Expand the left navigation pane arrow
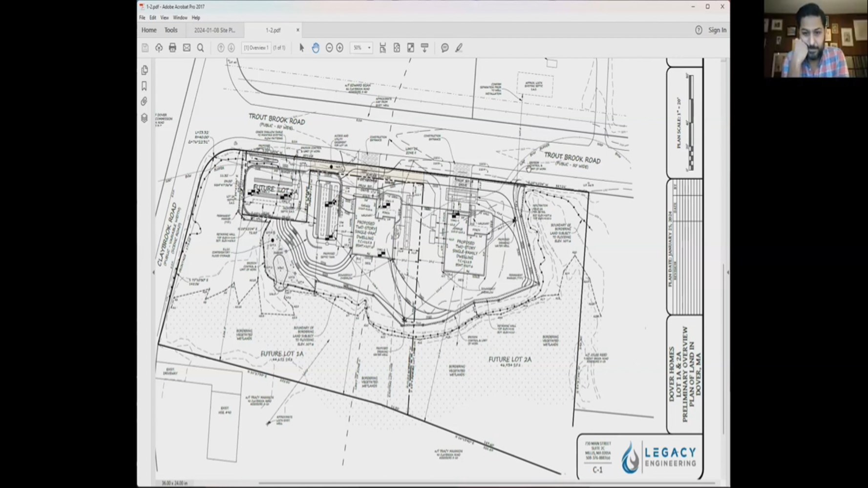Image resolution: width=868 pixels, height=488 pixels. (153, 272)
